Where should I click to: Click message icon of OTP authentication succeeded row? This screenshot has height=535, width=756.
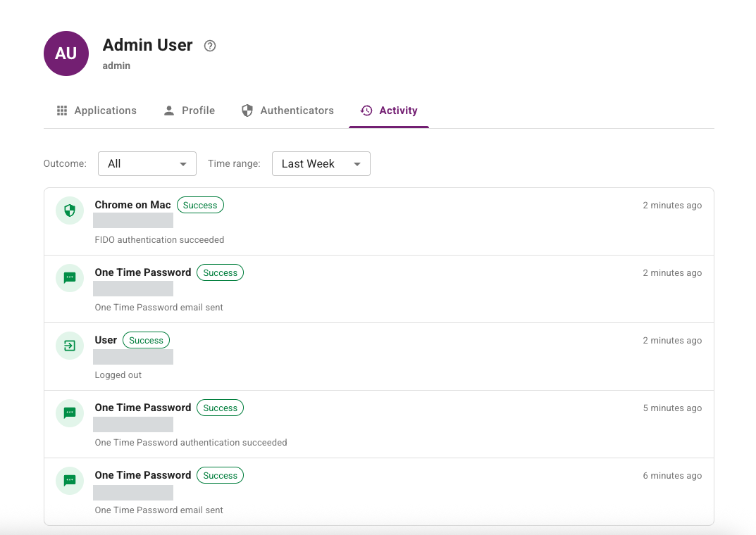pos(70,413)
